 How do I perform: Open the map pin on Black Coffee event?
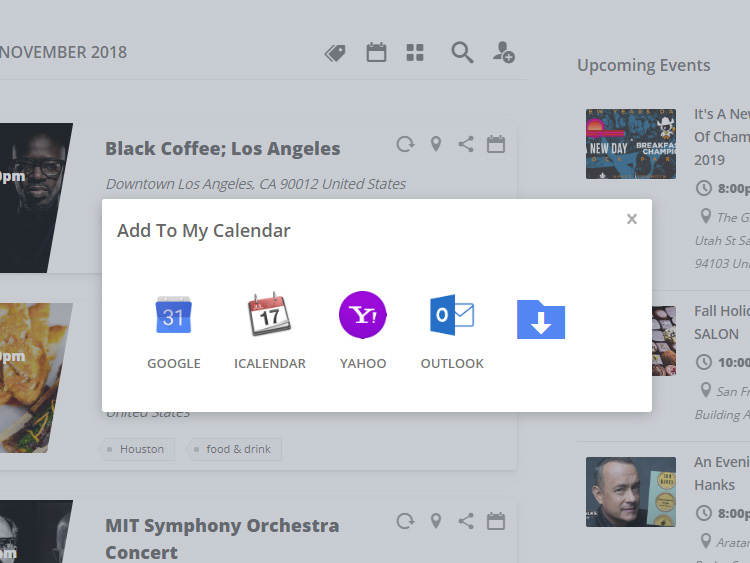coord(436,144)
